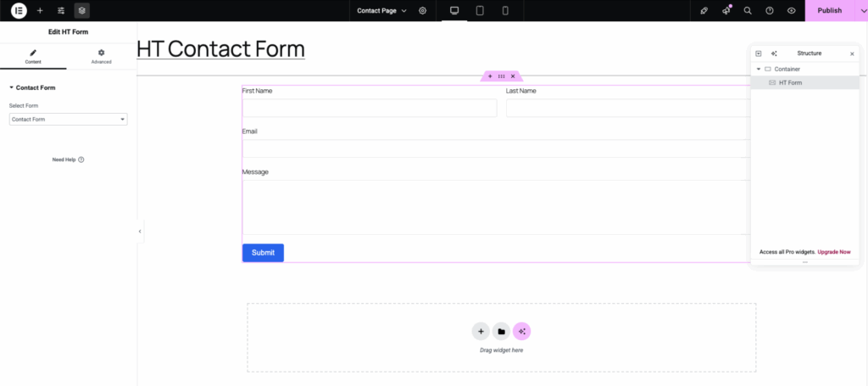
Task: Click the First Name input field
Action: (x=370, y=108)
